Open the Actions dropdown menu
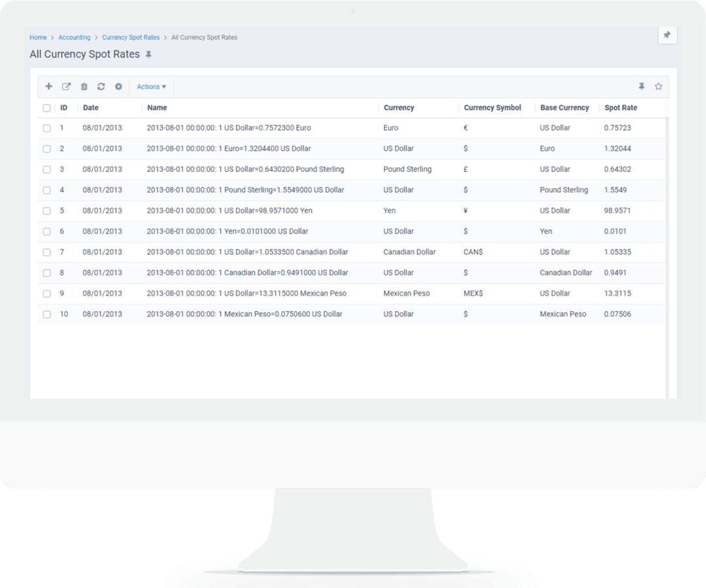Screen dimensions: 706x588 click(x=151, y=86)
